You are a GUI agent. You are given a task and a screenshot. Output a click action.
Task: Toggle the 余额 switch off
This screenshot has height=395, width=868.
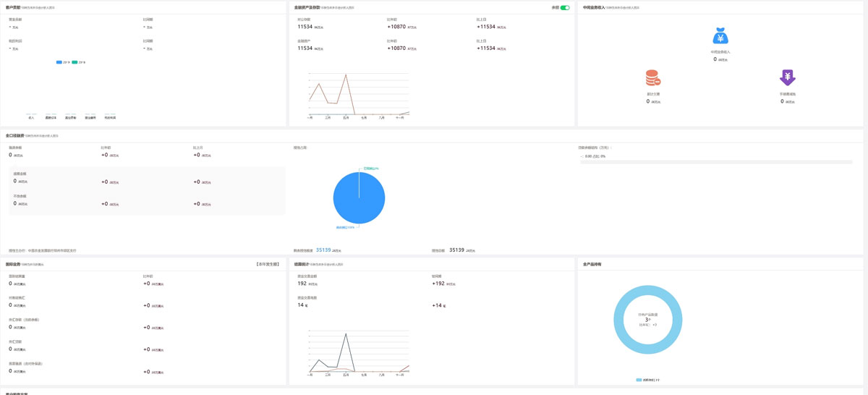pos(565,8)
